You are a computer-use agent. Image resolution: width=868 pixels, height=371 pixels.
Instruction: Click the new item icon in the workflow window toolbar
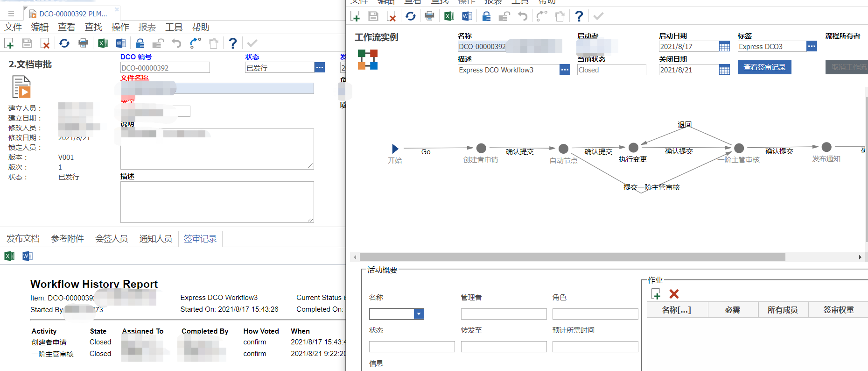[355, 16]
